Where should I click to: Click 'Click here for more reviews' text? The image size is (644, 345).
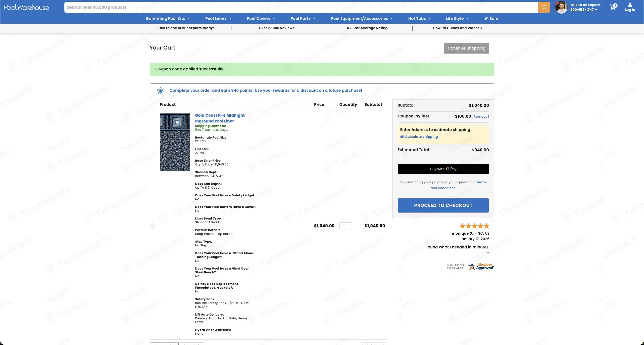coord(455,266)
